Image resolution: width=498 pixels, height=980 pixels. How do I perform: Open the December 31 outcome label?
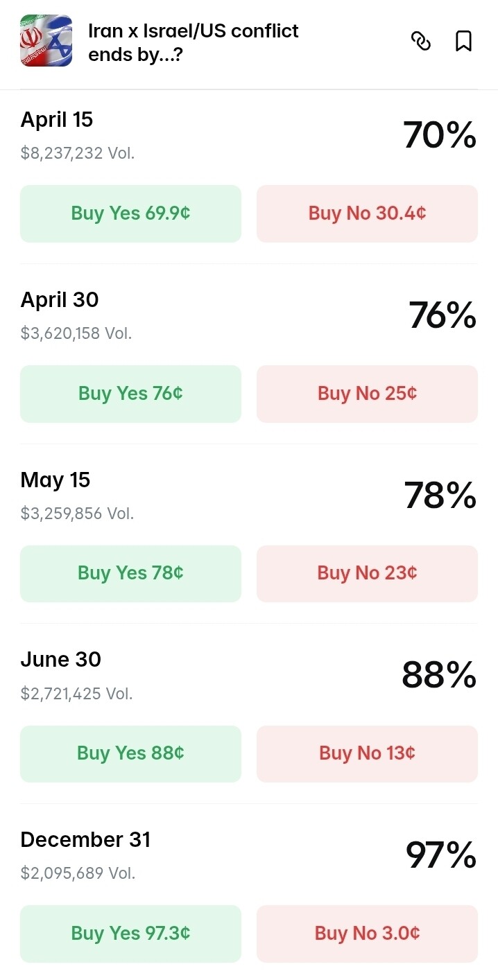(85, 839)
